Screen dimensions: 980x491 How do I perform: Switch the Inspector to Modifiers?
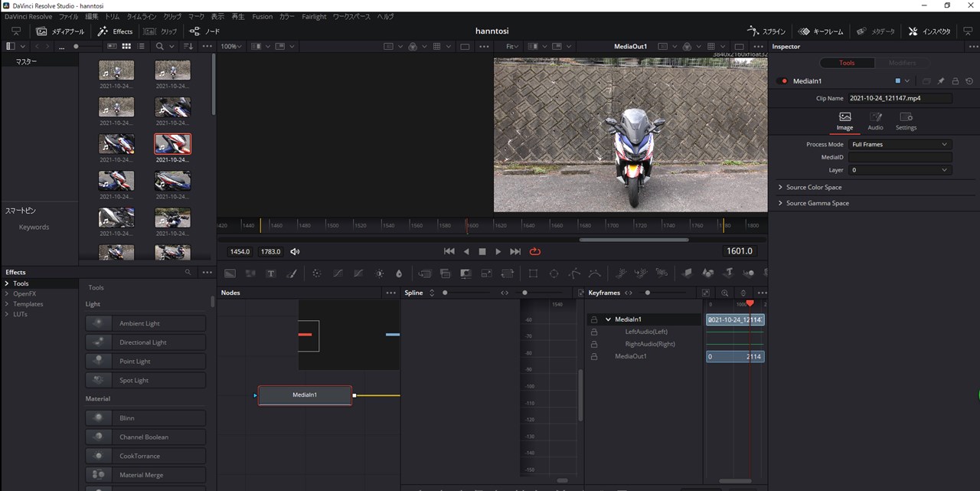click(901, 63)
